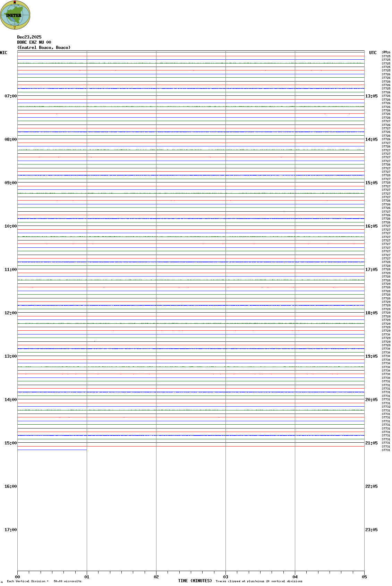This screenshot has height=586, width=392.
Task: Click the 15:00 local time label
Action: [x=10, y=443]
